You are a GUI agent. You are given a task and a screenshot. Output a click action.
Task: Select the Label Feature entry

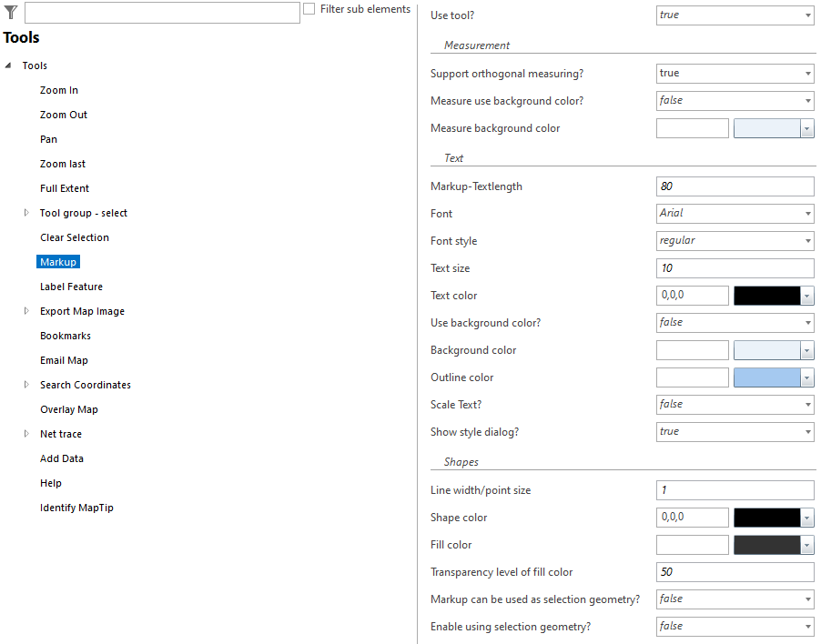pyautogui.click(x=72, y=286)
